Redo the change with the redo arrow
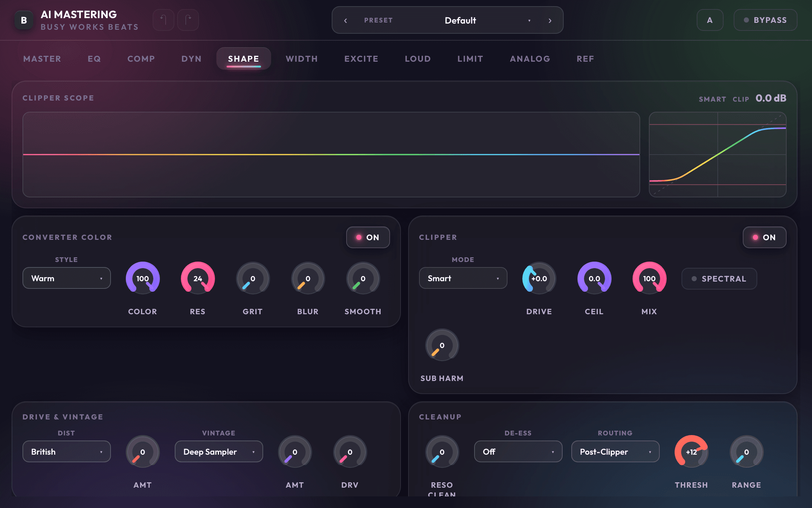Viewport: 812px width, 508px height. pos(188,20)
